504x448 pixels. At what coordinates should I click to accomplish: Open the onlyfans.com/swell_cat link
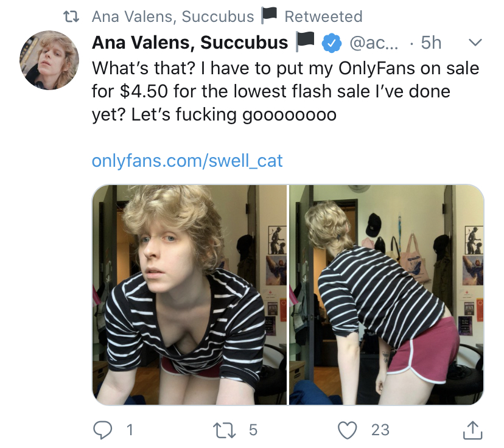(187, 161)
